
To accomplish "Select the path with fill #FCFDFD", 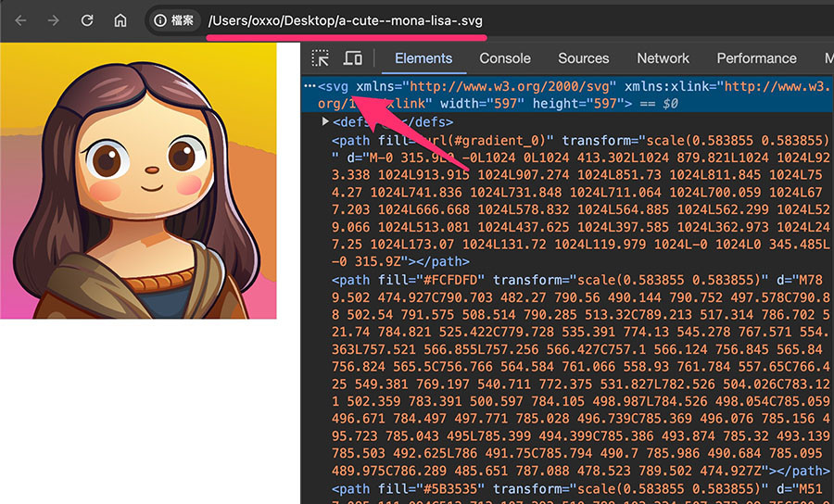I will click(x=580, y=375).
